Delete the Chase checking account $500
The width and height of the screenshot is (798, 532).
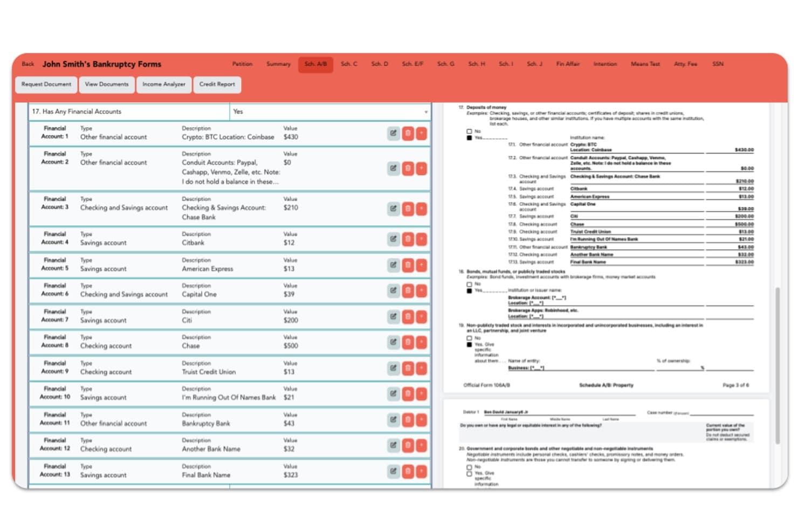(408, 342)
